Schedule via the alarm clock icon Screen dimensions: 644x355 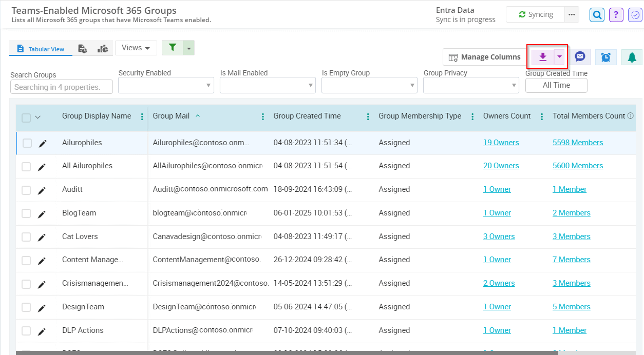coord(606,57)
